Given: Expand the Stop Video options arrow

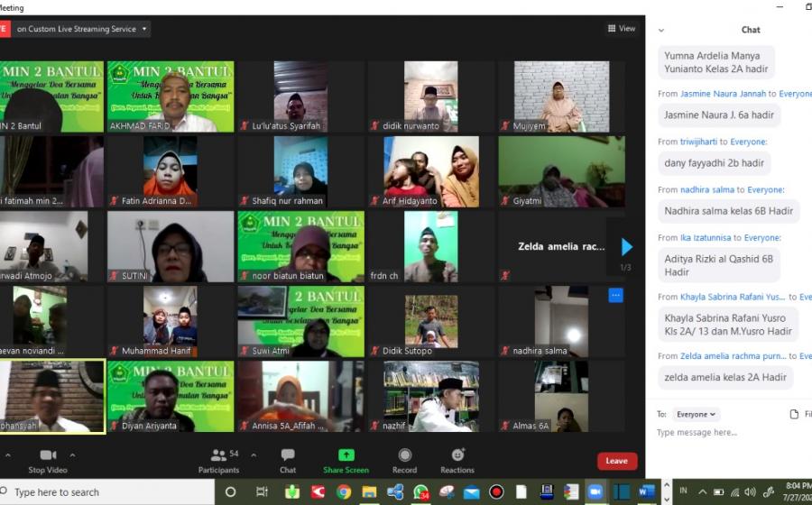Looking at the screenshot, I should click(73, 455).
